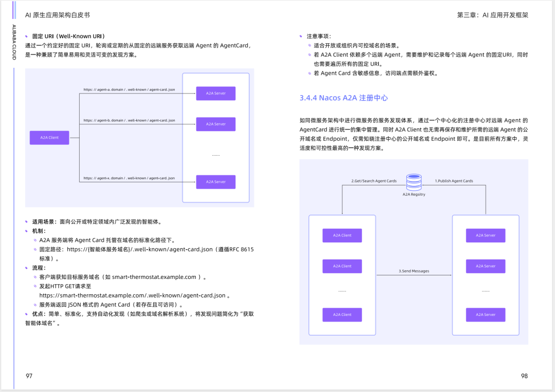Screen dimensions: 555x392
Task: Click the line "若 Agent Card 含敏感信息"
Action: 376,73
